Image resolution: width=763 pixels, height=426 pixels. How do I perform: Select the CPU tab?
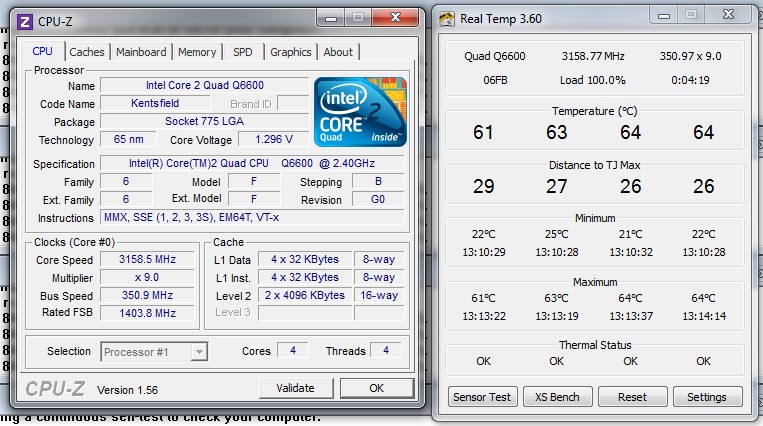(42, 51)
